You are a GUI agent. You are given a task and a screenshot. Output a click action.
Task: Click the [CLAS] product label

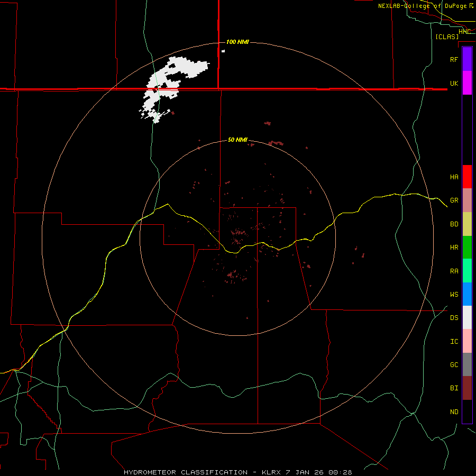point(447,36)
